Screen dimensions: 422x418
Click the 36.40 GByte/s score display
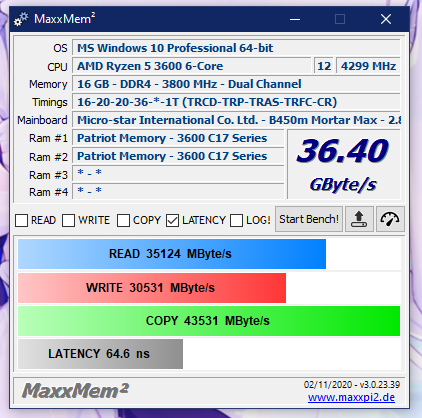pyautogui.click(x=344, y=165)
